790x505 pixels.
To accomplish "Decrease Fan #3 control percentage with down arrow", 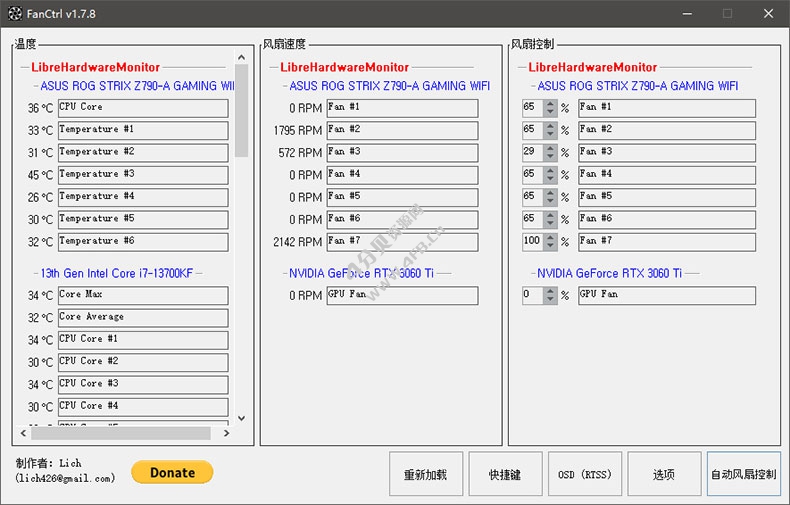I will coord(550,156).
